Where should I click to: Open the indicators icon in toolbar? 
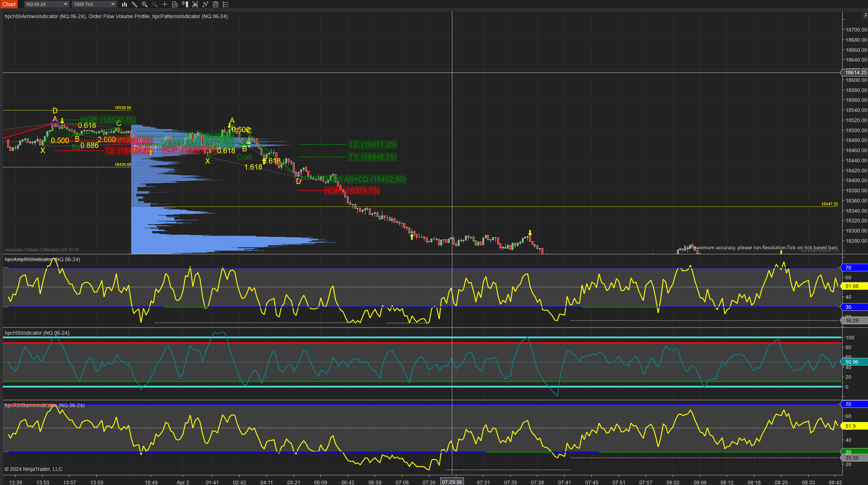pos(195,4)
